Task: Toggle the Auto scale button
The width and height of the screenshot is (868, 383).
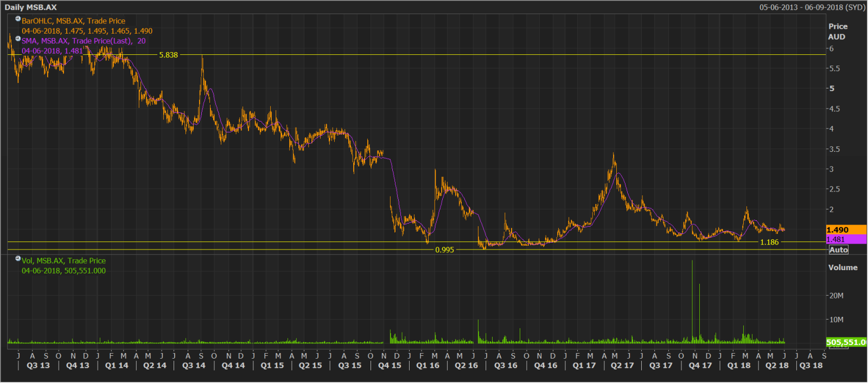Action: coord(838,250)
